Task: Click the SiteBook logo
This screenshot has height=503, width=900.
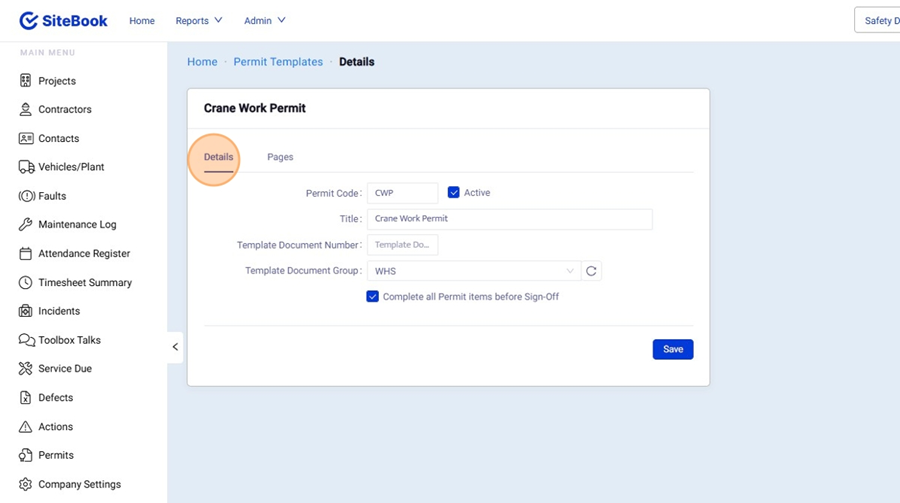Action: (63, 21)
